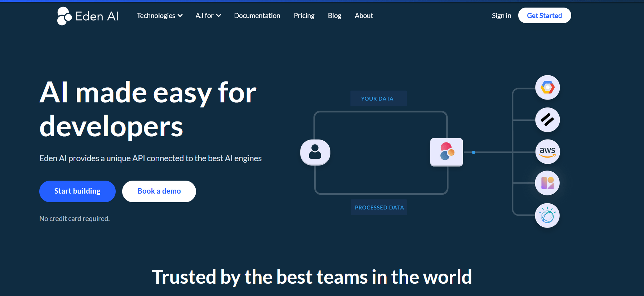Click the Book a demo button

[x=159, y=191]
